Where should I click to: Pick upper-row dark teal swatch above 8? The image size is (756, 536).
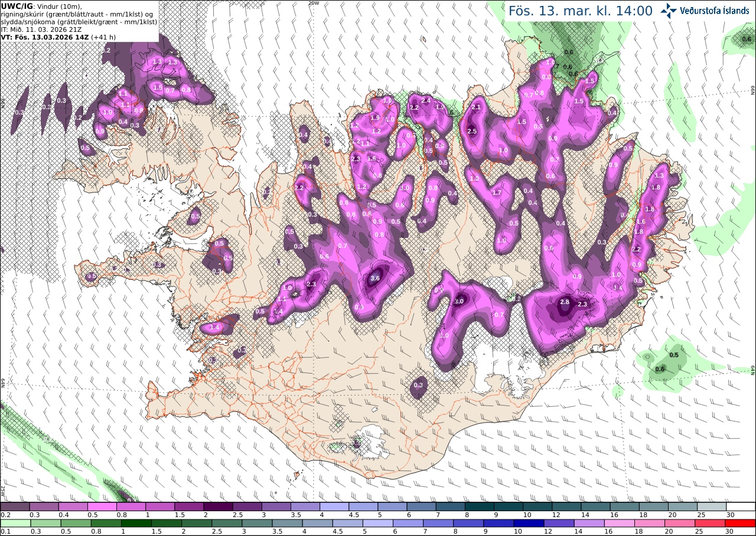pos(480,506)
